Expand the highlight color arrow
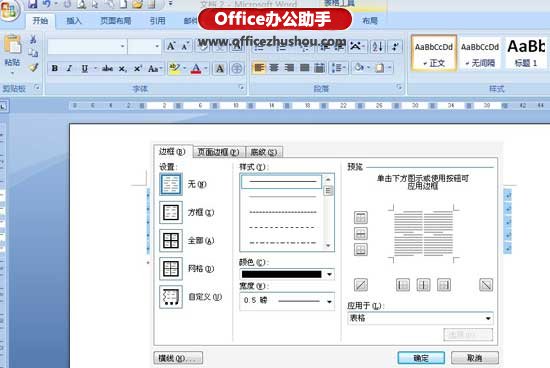Viewport: 550px width, 368px height. [x=185, y=68]
